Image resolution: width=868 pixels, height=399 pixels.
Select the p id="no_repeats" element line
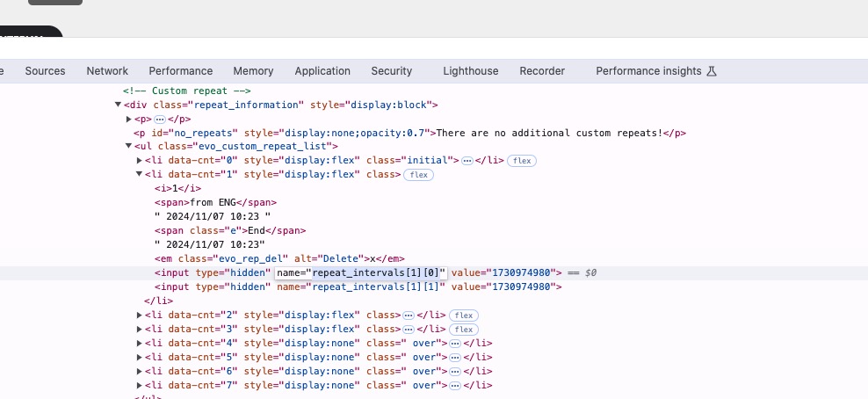pyautogui.click(x=409, y=133)
